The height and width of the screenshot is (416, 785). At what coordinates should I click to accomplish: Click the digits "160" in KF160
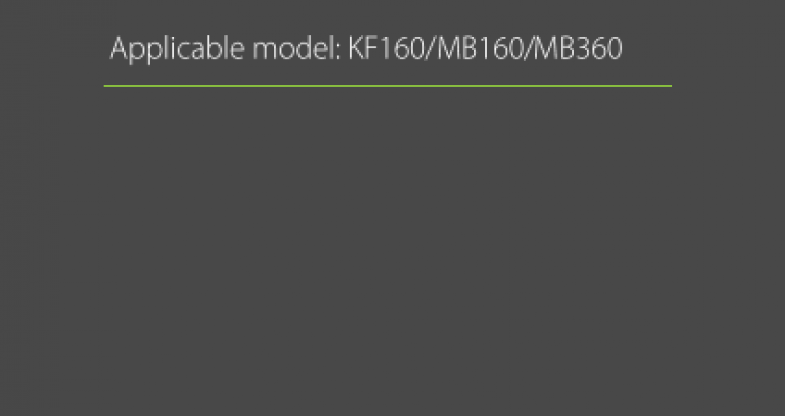404,49
